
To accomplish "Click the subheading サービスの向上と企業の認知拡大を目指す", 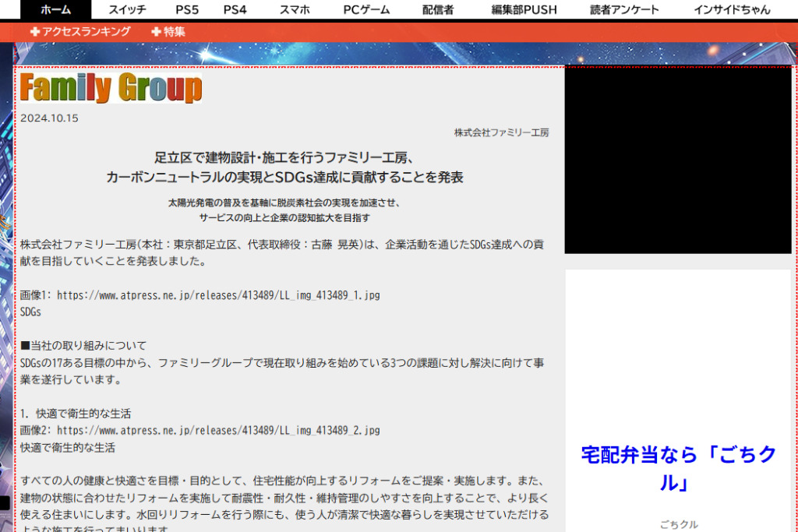I will (x=284, y=217).
